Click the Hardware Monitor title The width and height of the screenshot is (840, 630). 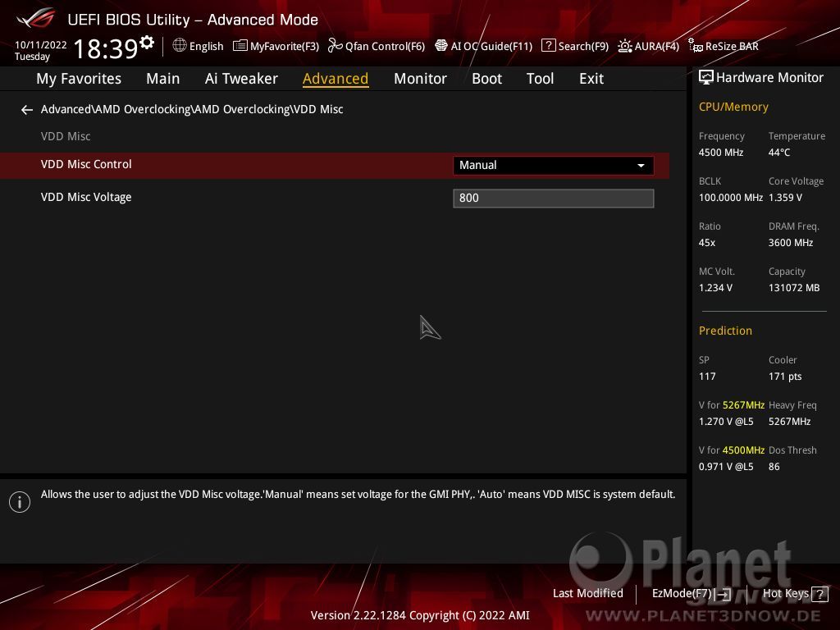[x=769, y=78]
